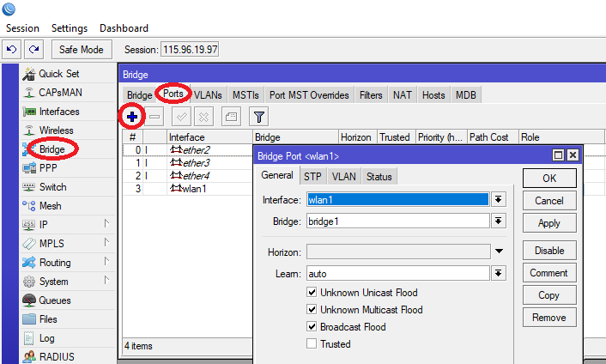Open the Session menu

coord(22,28)
